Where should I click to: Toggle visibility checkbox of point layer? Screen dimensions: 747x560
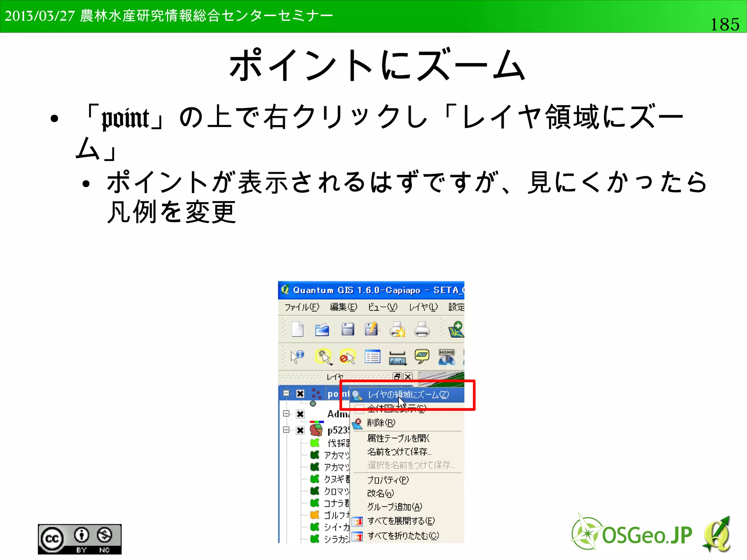(x=300, y=394)
